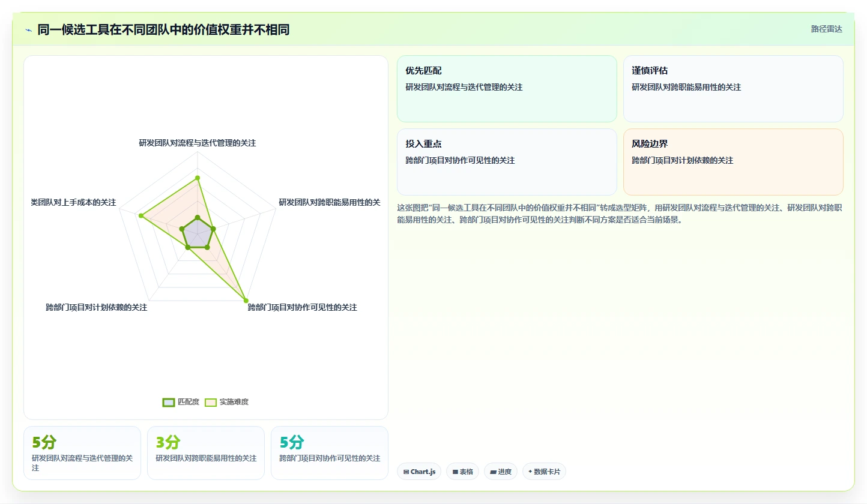Image resolution: width=867 pixels, height=504 pixels.
Task: Click 跨部门项目对计划依赖的关注 text in 风险边界 card
Action: coord(683,160)
